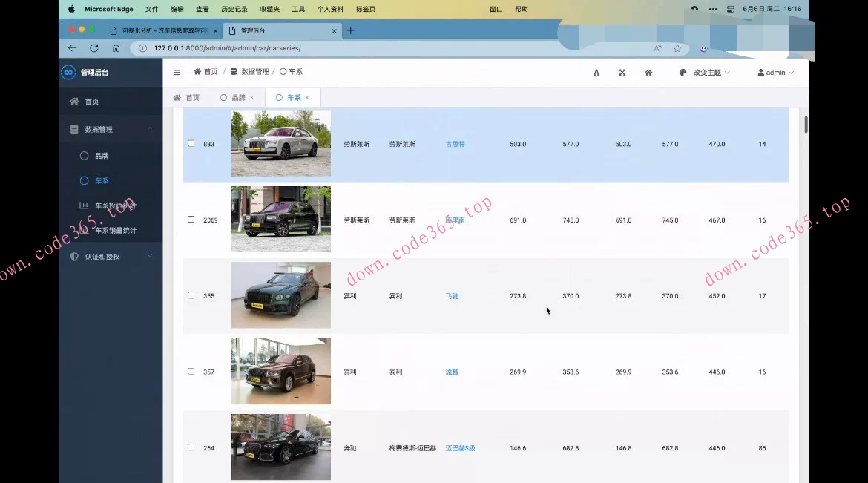Click the vertical scrollbar of the table
The image size is (868, 483).
(x=806, y=125)
